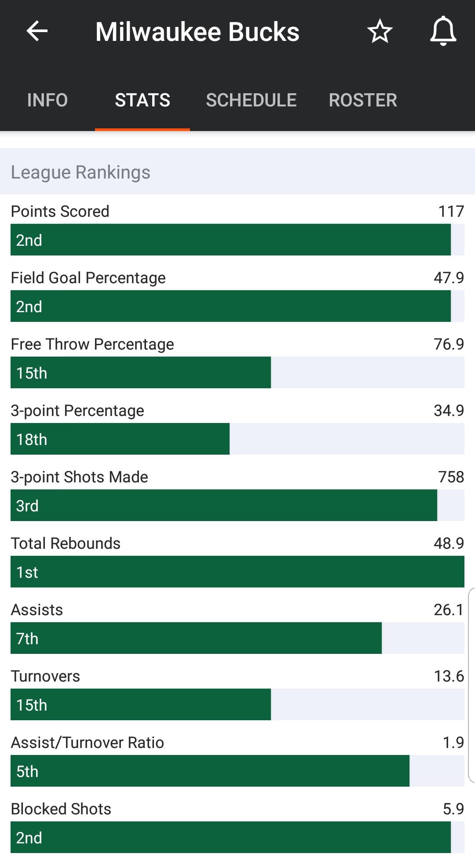Tap the notification bell icon
Screen dimensions: 475x868
click(443, 31)
